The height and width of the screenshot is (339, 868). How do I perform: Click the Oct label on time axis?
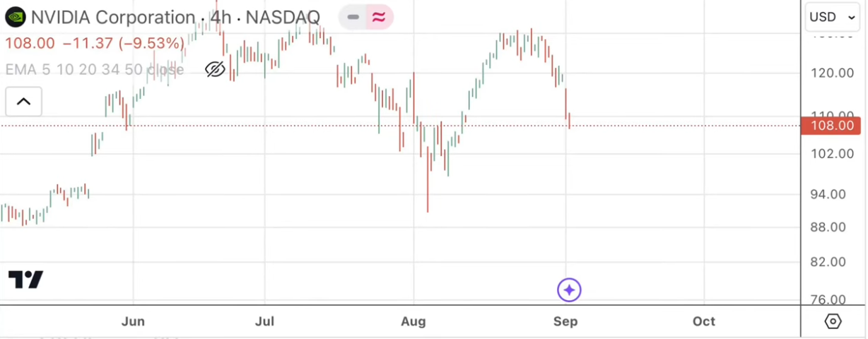tap(704, 321)
